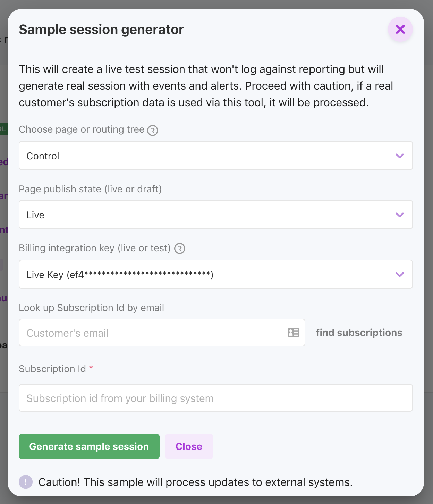Viewport: 433px width, 504px height.
Task: Open the billing integration key dropdown
Action: coord(208,275)
